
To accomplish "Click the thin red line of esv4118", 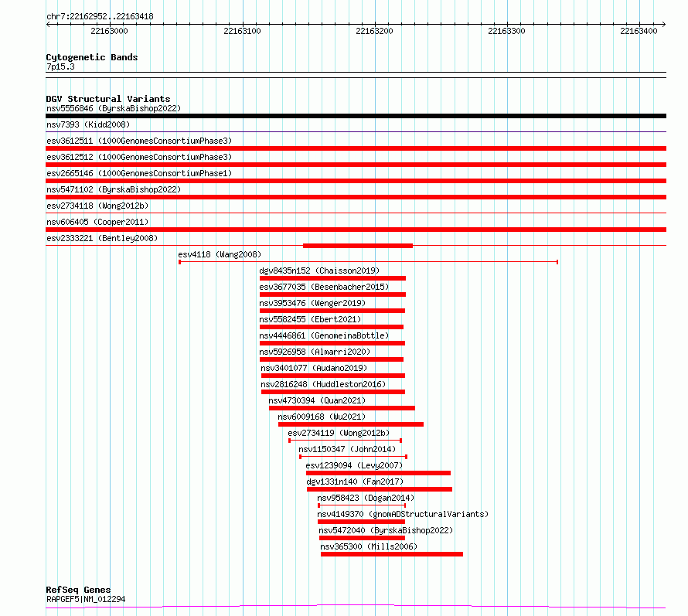I will [x=369, y=262].
